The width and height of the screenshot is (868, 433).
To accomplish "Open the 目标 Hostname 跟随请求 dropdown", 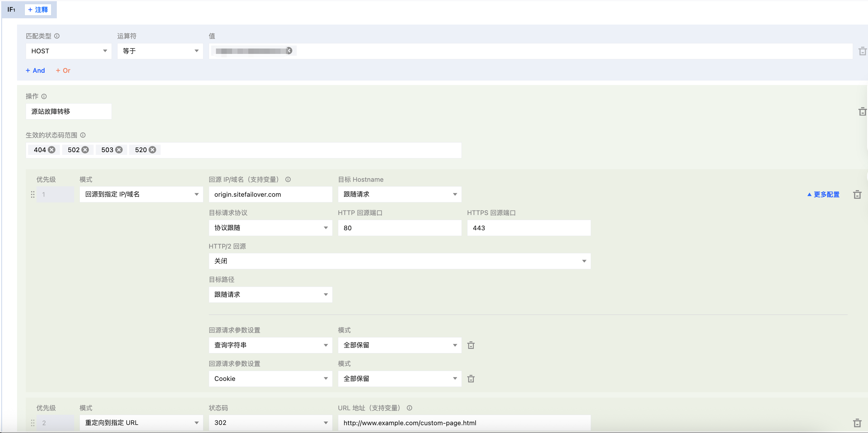I will (x=400, y=195).
